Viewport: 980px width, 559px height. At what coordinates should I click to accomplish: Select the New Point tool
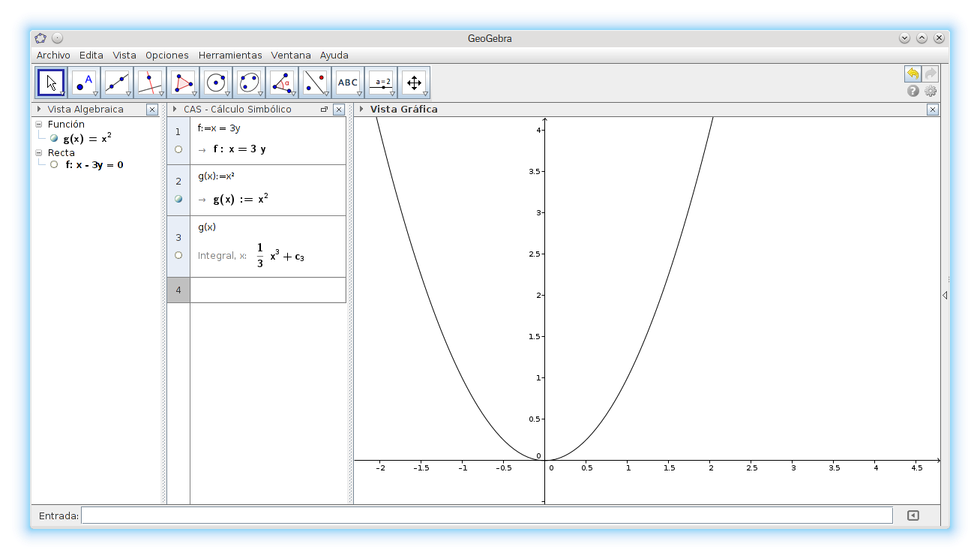84,83
